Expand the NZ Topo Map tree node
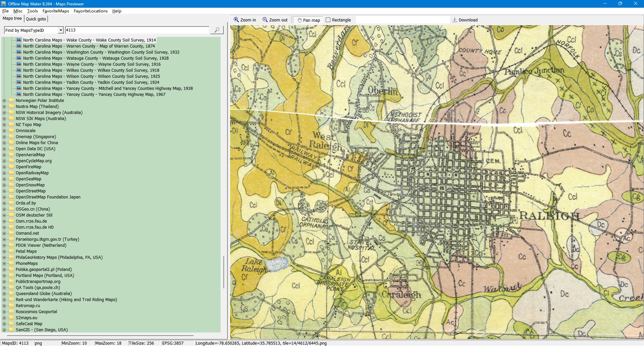This screenshot has width=644, height=346. (x=4, y=125)
